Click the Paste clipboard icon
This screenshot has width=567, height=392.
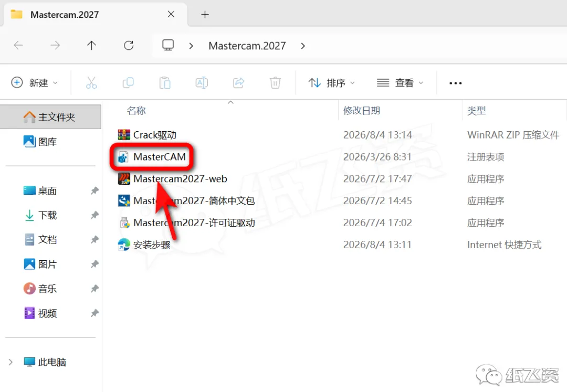pyautogui.click(x=165, y=83)
